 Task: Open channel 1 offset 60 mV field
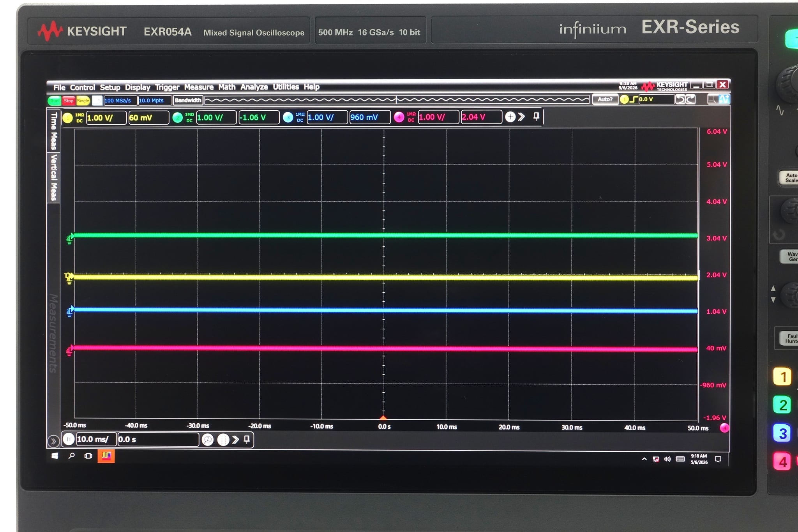(x=149, y=118)
